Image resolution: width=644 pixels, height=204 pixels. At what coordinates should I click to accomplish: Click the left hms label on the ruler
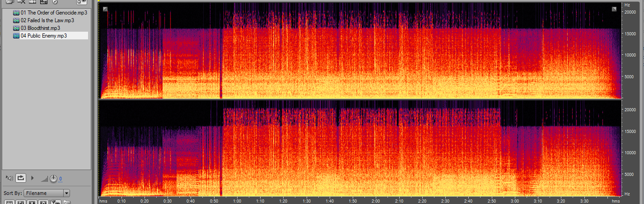coord(103,201)
